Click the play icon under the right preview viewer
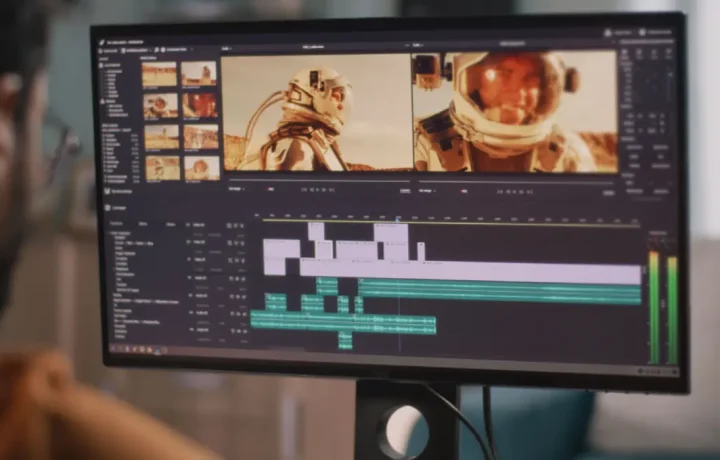Screen dimensions: 720x460 click(514, 191)
